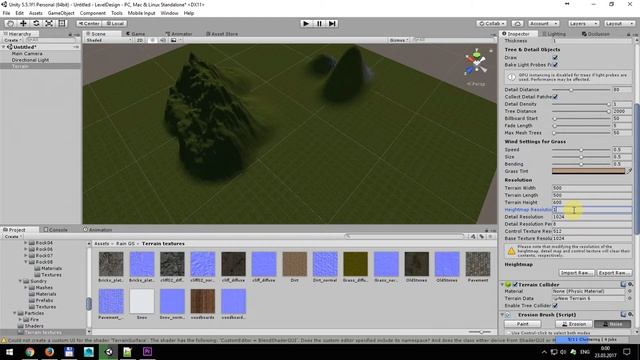The width and height of the screenshot is (640, 360).
Task: Adjust the Detail Distance slider
Action: pos(581,90)
